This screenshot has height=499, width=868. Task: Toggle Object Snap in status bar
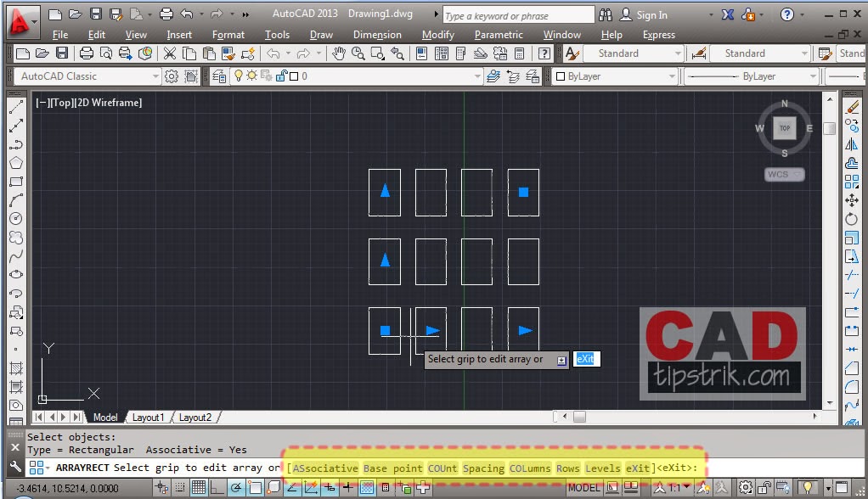255,487
